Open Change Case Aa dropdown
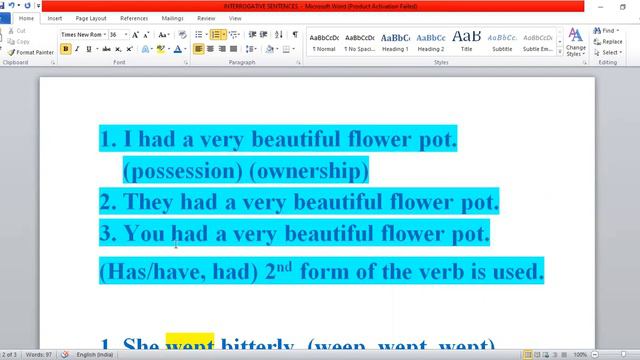Image resolution: width=640 pixels, height=360 pixels. [x=164, y=35]
